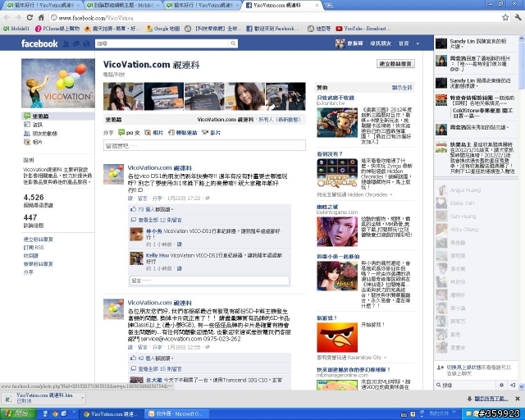Click the Sandy Lin ticker story at top
Screen dimensions: 525x420
point(476,43)
